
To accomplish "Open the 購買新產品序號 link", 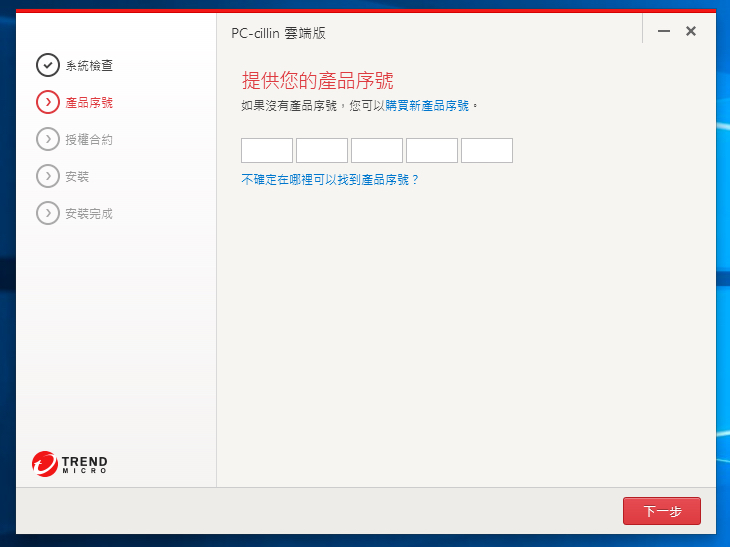I will point(427,106).
